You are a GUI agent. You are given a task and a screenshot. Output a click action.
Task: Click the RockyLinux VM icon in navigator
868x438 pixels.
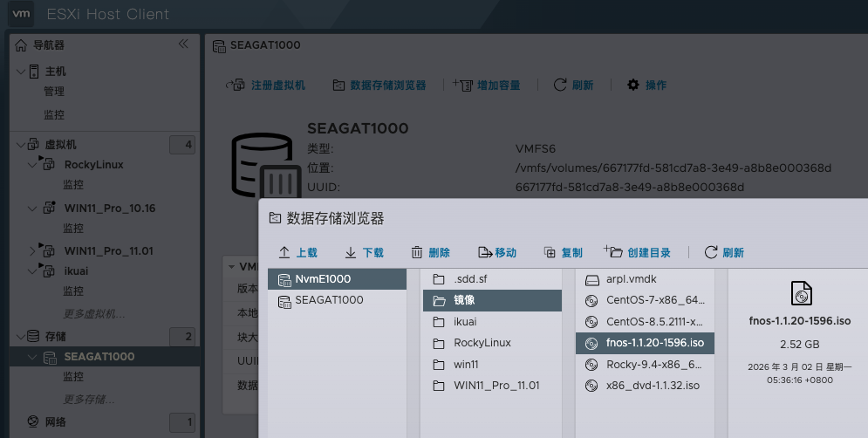pyautogui.click(x=47, y=163)
